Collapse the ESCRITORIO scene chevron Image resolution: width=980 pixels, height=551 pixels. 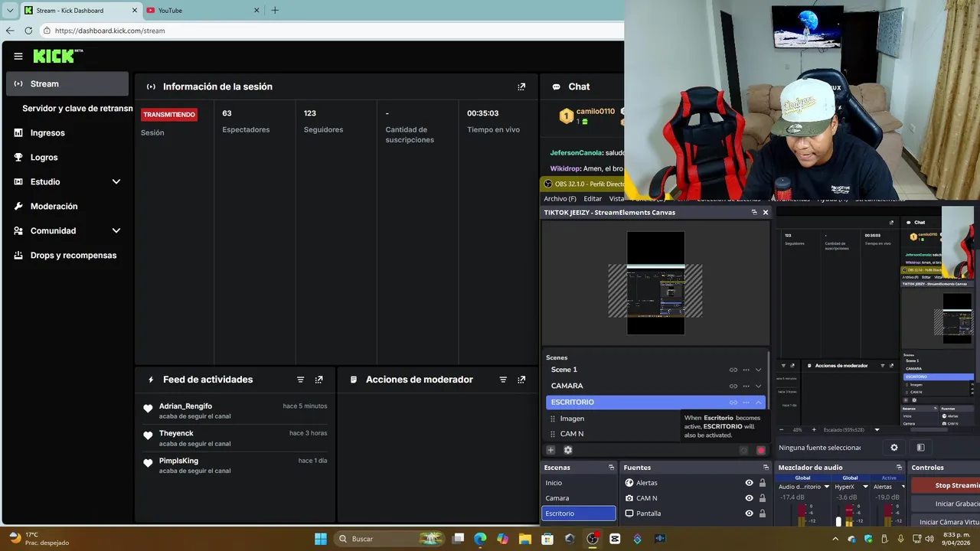[759, 402]
